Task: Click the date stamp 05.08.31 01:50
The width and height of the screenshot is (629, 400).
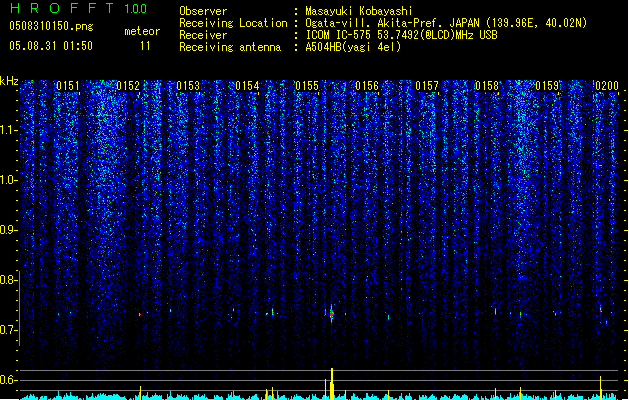Action: point(51,46)
